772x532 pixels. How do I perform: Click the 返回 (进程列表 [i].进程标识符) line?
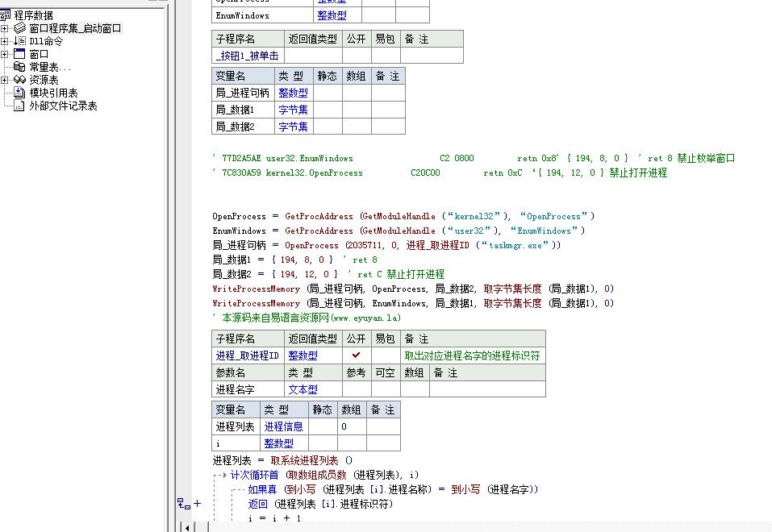pyautogui.click(x=320, y=504)
